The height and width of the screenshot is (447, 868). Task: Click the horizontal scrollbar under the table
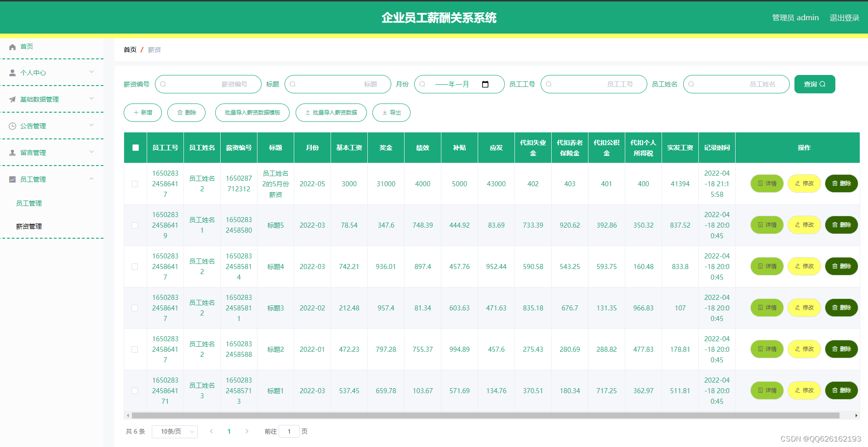(x=485, y=416)
